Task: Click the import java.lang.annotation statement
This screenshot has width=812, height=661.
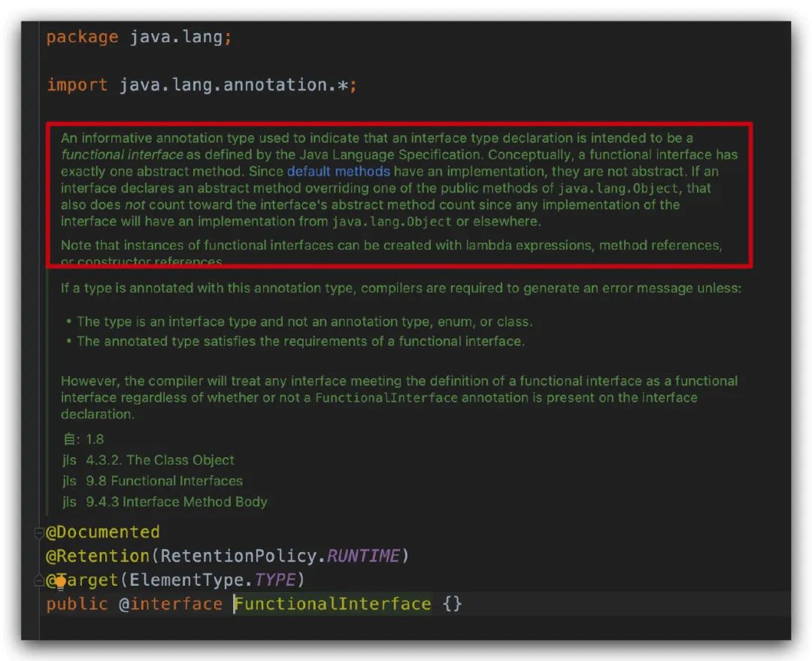Action: 201,85
